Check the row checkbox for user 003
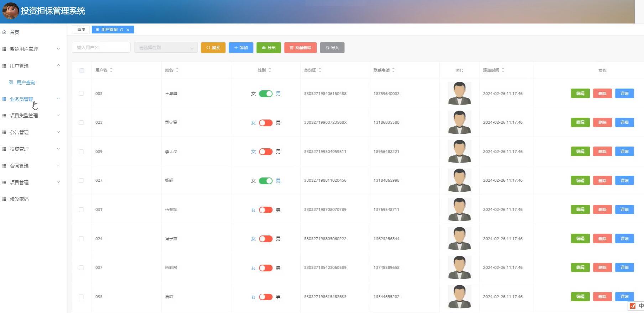Screen dimensions: 644x313 81,94
